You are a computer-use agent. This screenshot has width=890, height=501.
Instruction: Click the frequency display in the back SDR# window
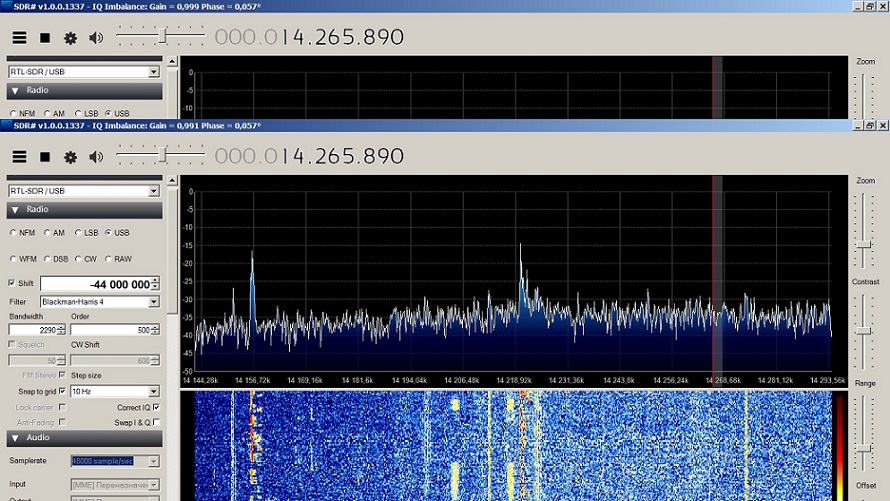point(309,37)
